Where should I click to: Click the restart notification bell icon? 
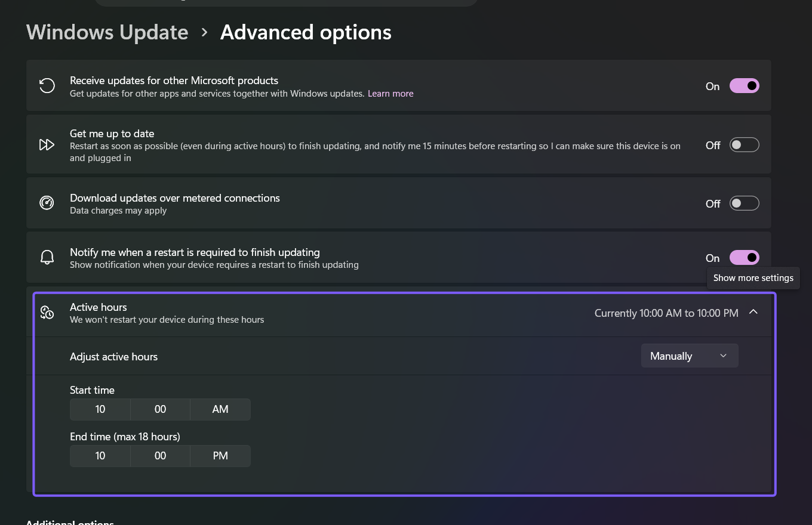pyautogui.click(x=47, y=258)
